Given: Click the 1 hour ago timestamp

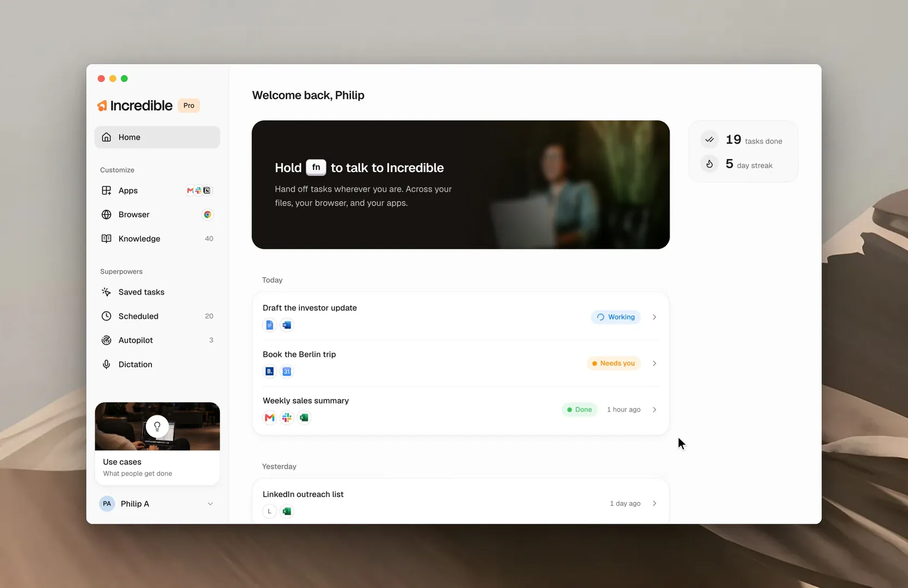Looking at the screenshot, I should tap(624, 409).
